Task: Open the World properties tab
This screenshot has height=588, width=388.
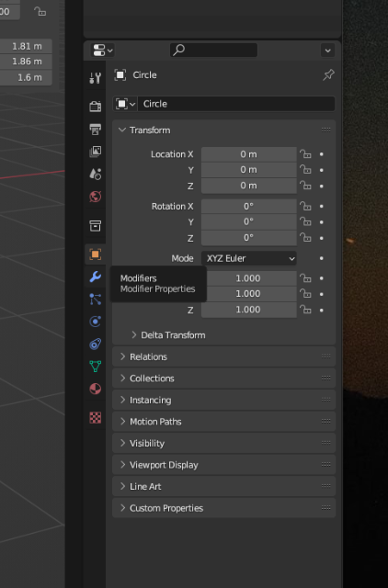Action: pos(96,197)
